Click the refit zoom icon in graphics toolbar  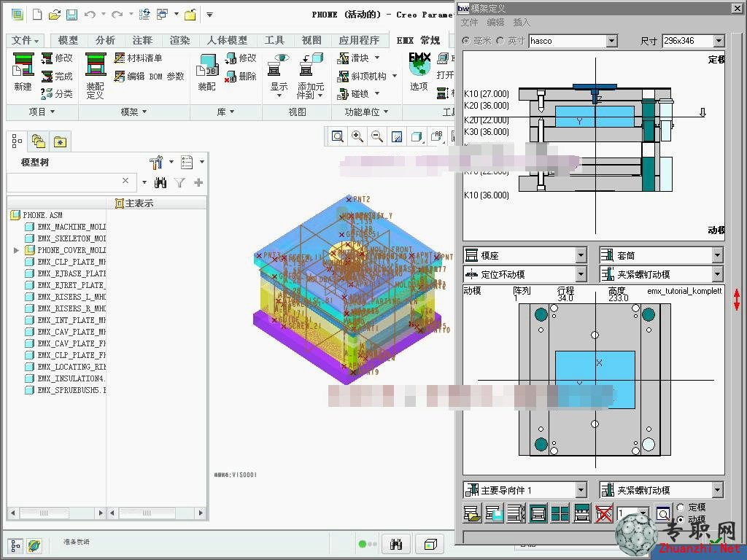(337, 136)
